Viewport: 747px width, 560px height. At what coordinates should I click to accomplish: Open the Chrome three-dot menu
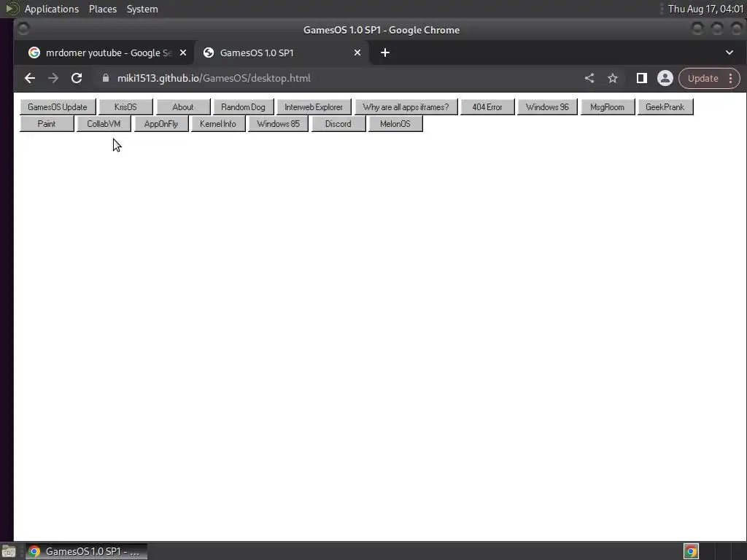pos(731,78)
